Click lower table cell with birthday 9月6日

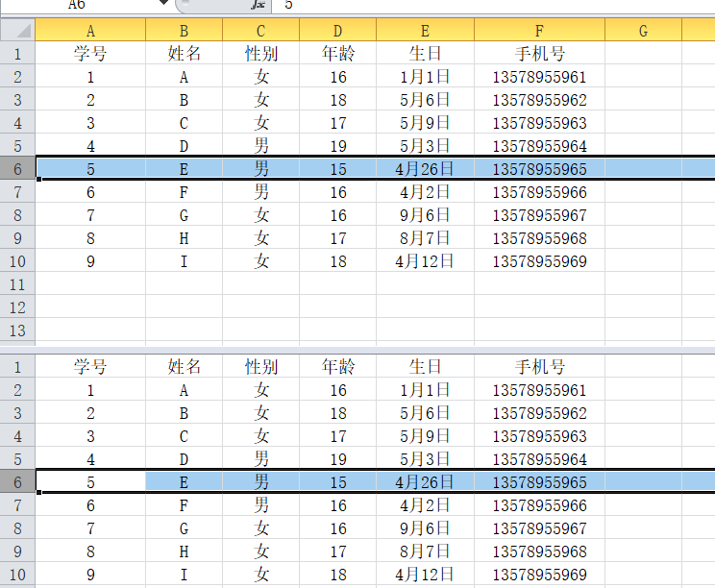424,528
